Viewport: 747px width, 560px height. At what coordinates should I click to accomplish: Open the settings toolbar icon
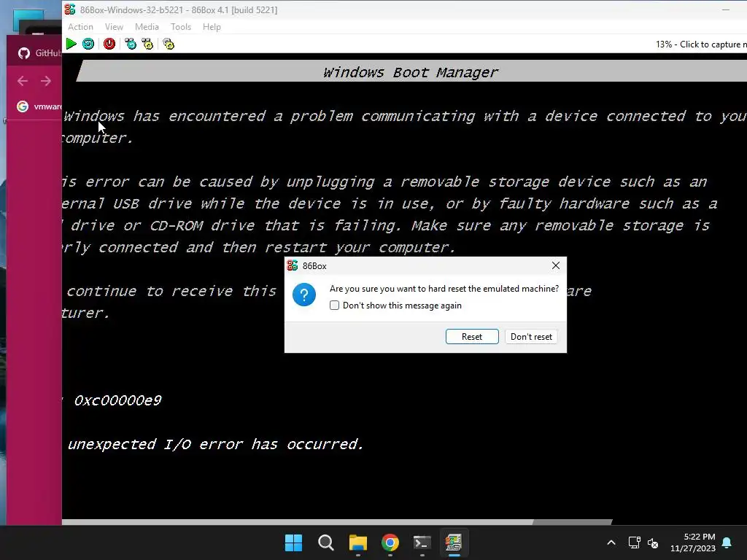(x=169, y=44)
